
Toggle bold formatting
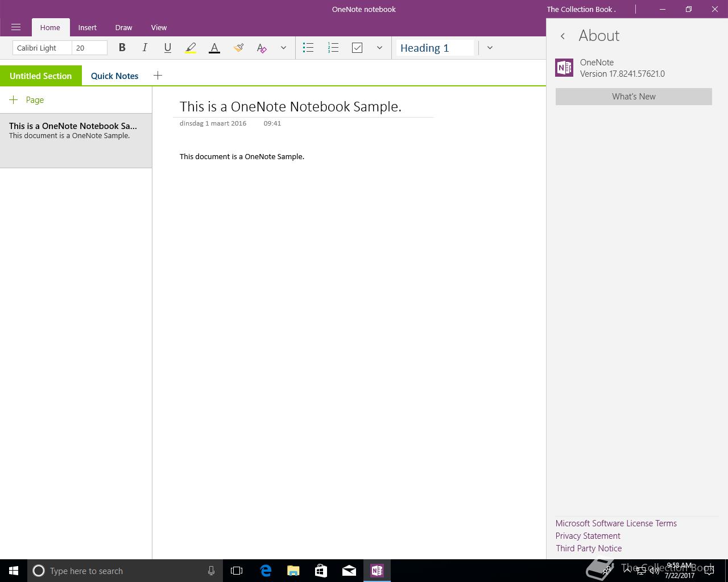pyautogui.click(x=122, y=48)
